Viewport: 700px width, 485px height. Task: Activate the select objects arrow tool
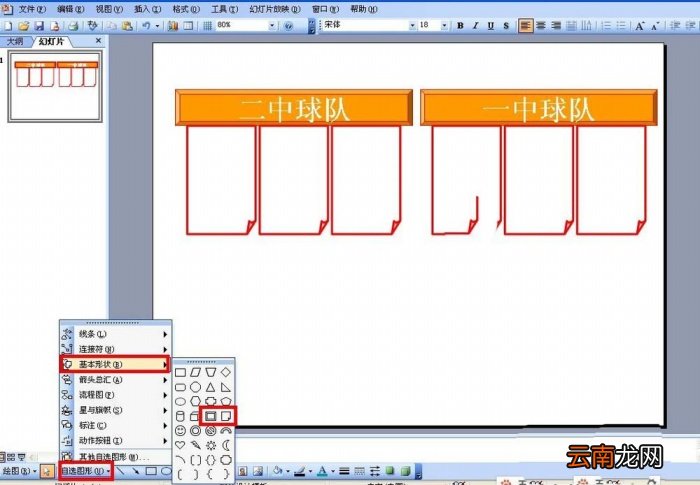(46, 471)
